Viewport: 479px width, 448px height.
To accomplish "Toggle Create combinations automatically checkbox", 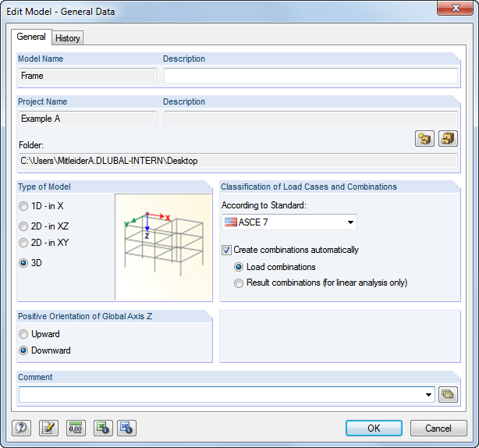I will [x=226, y=250].
